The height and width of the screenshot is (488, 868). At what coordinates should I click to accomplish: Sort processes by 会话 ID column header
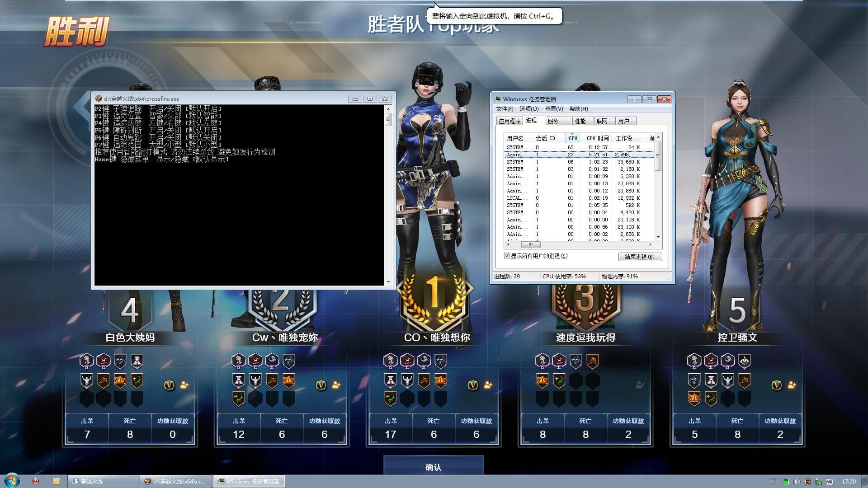[548, 138]
